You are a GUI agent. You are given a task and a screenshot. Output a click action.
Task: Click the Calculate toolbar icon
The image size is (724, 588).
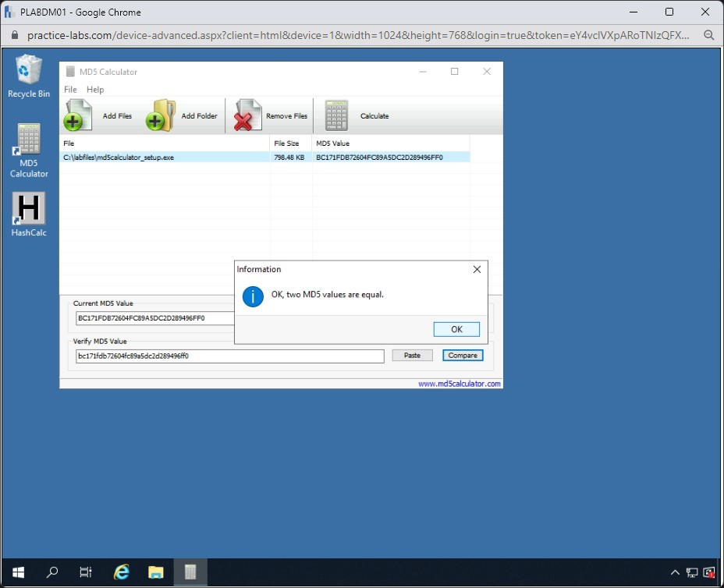(x=336, y=116)
